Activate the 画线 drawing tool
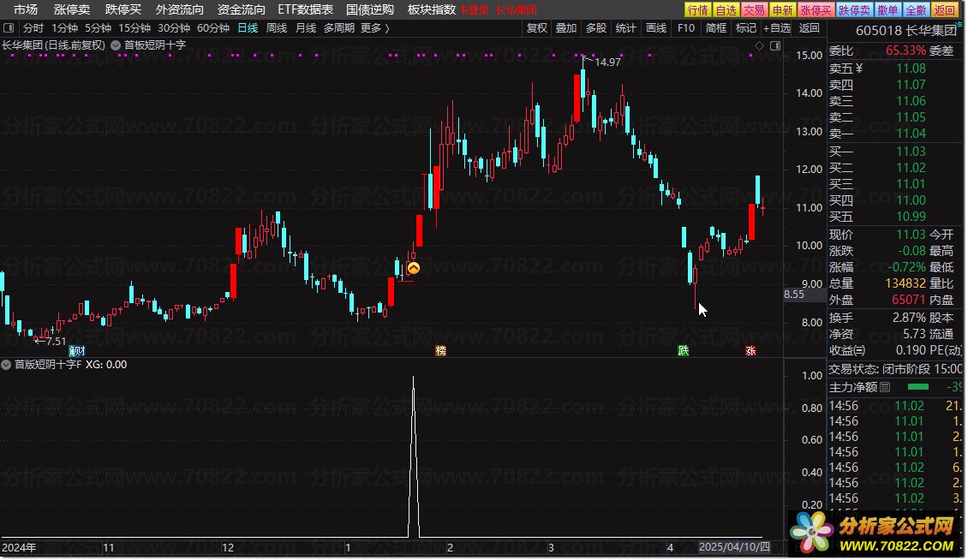Image resolution: width=968 pixels, height=560 pixels. click(655, 27)
